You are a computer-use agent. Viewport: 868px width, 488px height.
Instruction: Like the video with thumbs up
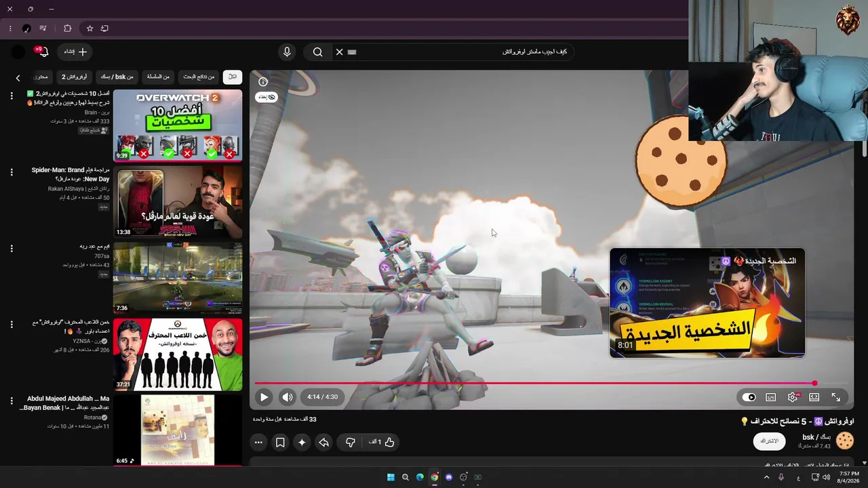tap(382, 442)
